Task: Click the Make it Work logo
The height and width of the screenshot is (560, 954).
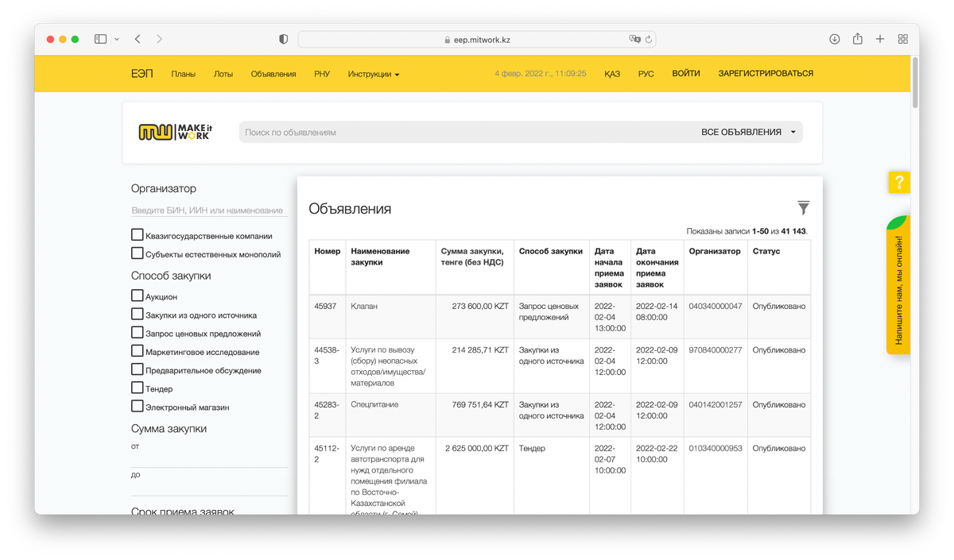Action: tap(175, 131)
